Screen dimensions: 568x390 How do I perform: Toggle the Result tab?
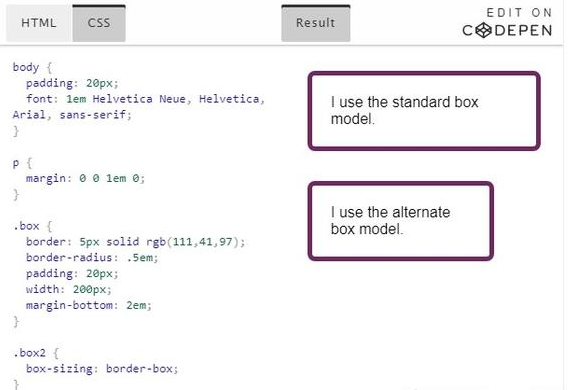coord(316,23)
